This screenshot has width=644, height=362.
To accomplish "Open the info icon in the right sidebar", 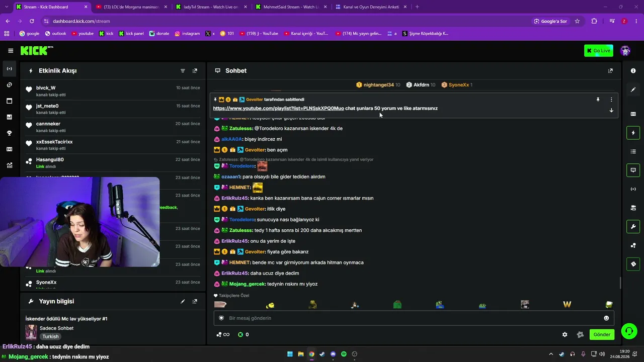I will (633, 71).
